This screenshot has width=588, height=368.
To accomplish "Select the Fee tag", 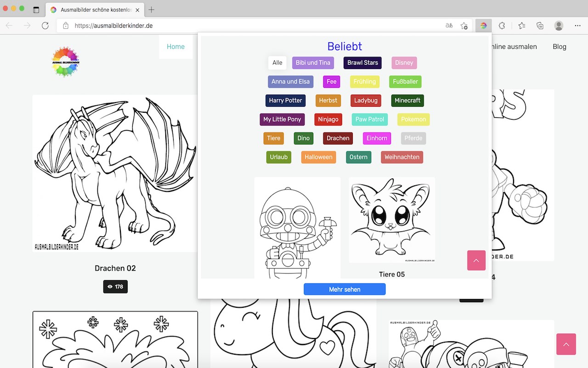I will (332, 81).
